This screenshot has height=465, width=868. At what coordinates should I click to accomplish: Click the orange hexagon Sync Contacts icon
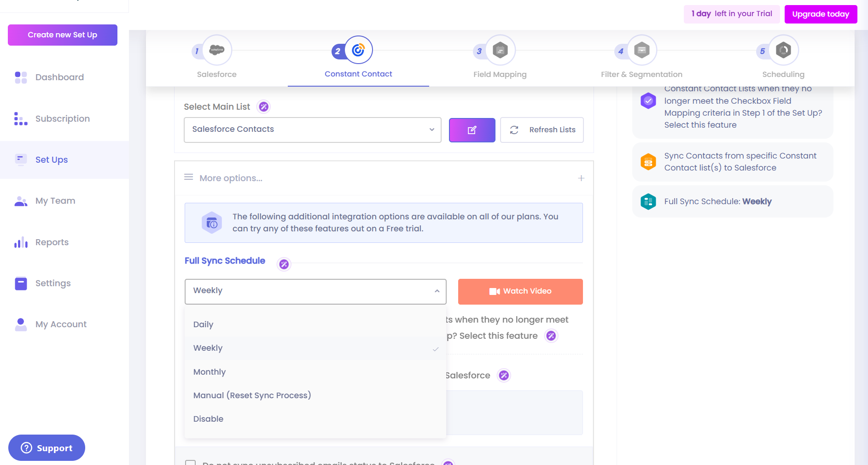click(648, 162)
